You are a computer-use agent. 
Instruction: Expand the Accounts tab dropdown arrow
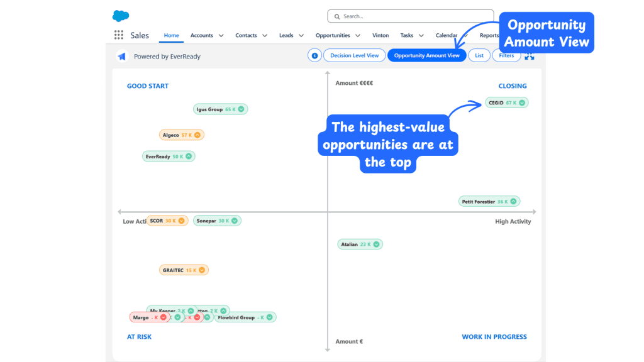click(221, 36)
